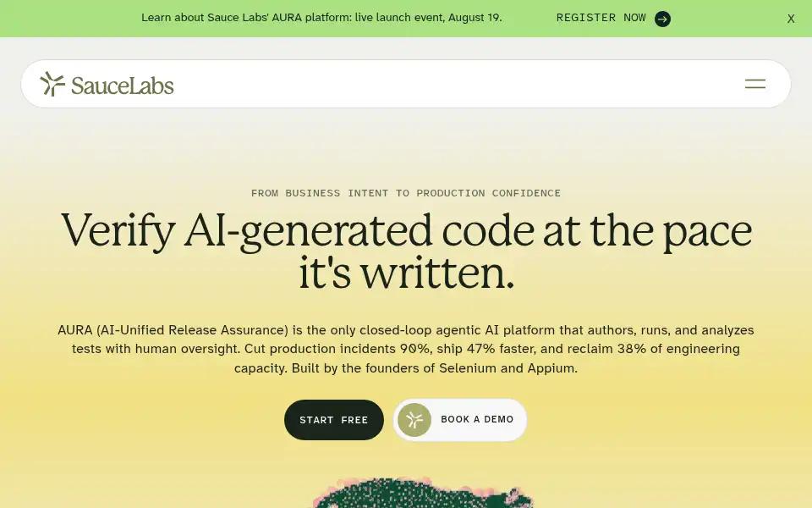Open the hamburger navigation menu
The width and height of the screenshot is (812, 508).
[x=755, y=84]
